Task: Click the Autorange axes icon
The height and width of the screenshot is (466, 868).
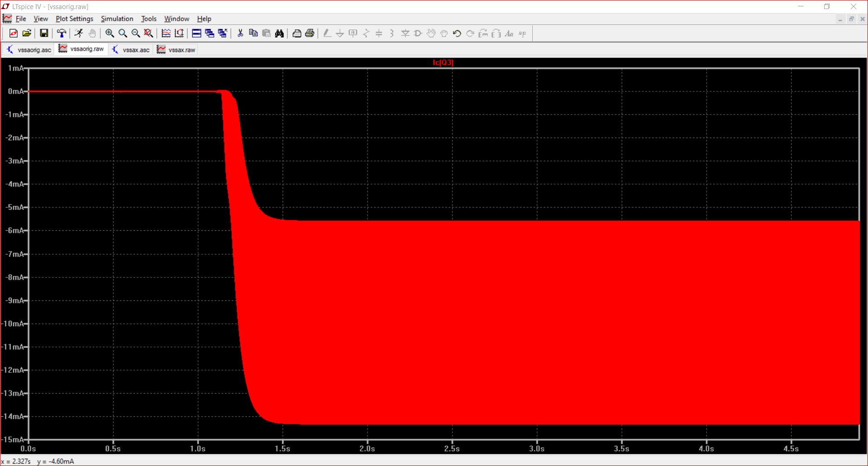Action: click(179, 33)
